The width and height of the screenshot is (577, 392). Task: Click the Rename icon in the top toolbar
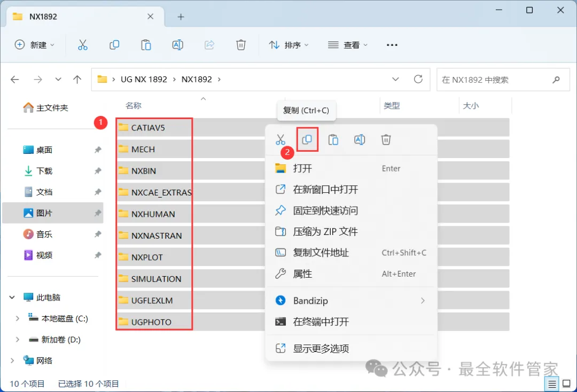178,45
